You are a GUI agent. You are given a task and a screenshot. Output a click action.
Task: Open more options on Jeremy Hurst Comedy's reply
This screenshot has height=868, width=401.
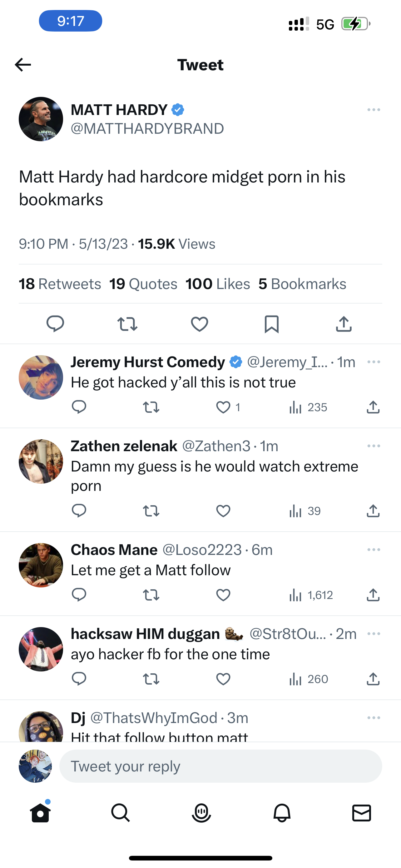pos(374,362)
